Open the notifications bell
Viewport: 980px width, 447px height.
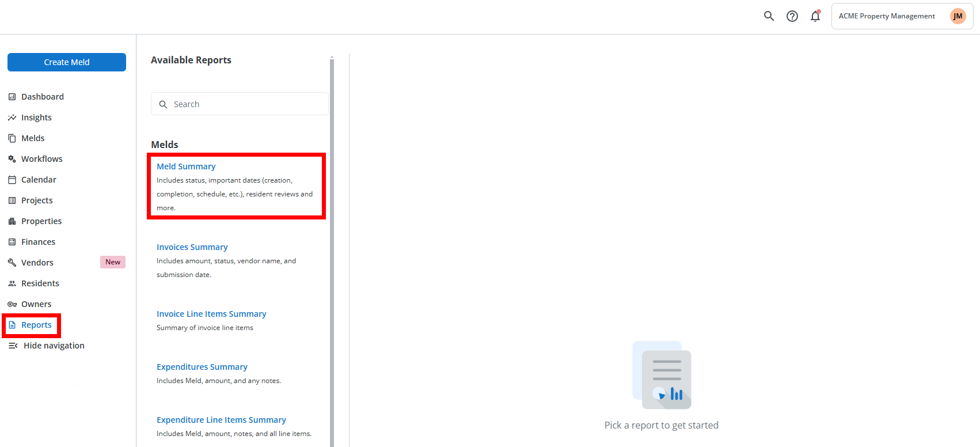click(815, 16)
